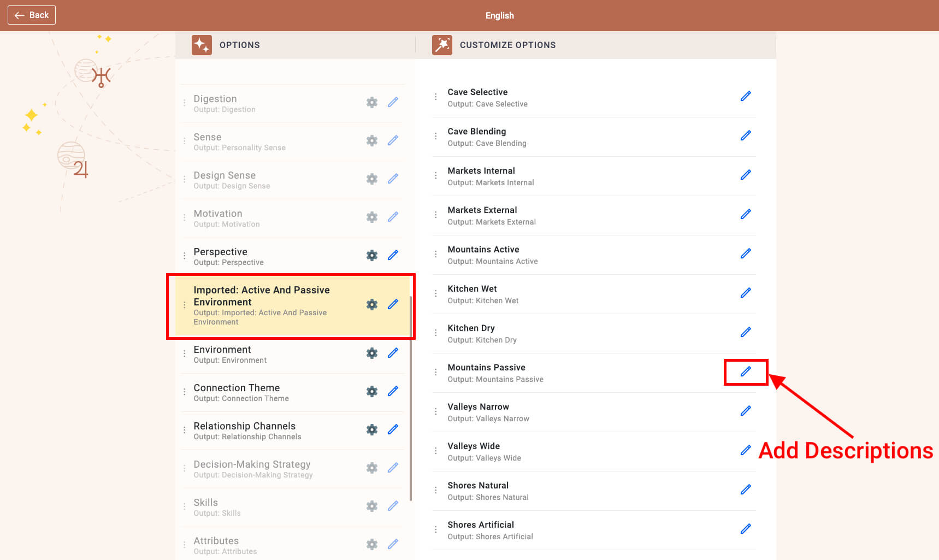Image resolution: width=939 pixels, height=560 pixels.
Task: Edit Kitchen Wet with its pencil icon
Action: (x=746, y=293)
